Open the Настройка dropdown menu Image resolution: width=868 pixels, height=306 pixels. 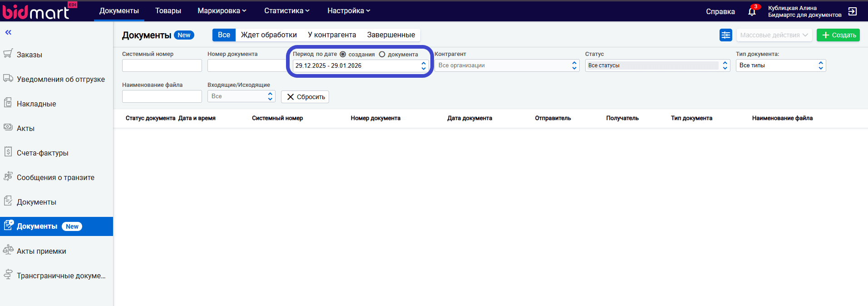point(349,10)
